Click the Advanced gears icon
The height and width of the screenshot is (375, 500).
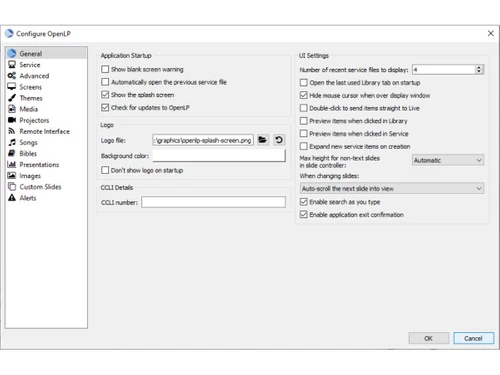click(12, 76)
